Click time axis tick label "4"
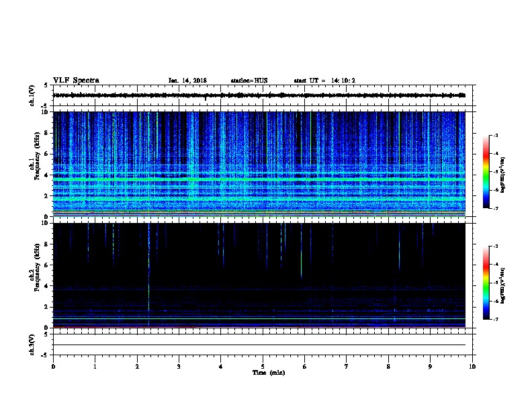 pyautogui.click(x=221, y=366)
